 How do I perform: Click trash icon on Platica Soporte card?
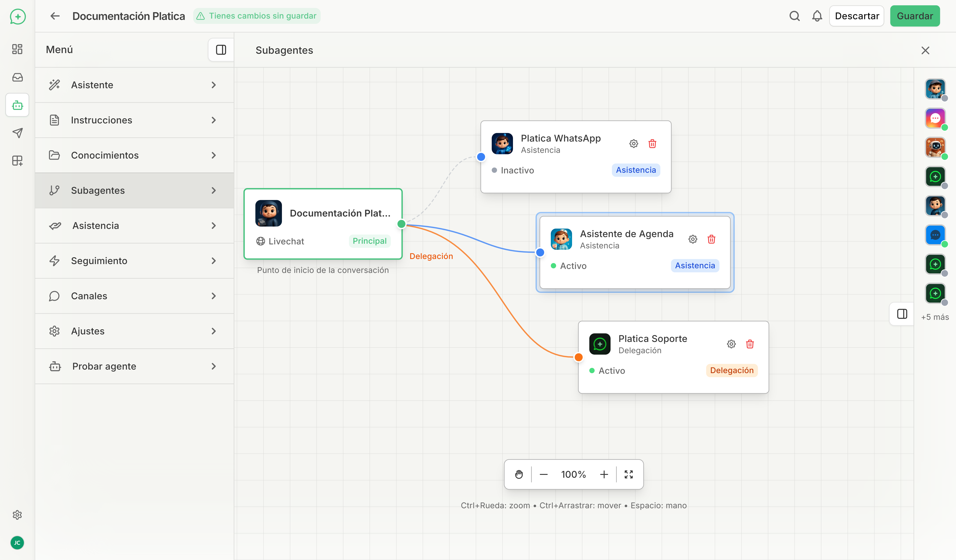tap(750, 344)
